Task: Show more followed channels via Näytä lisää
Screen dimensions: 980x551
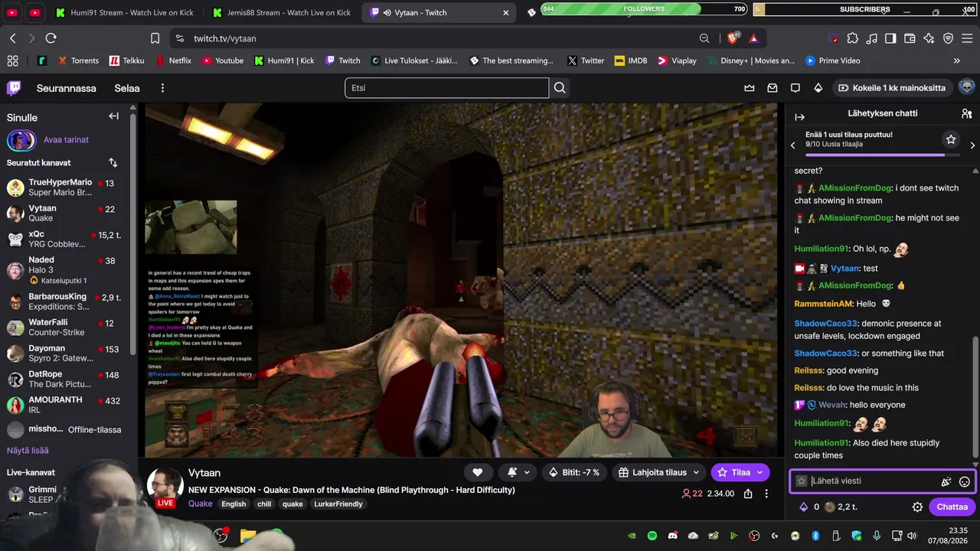Action: [28, 451]
